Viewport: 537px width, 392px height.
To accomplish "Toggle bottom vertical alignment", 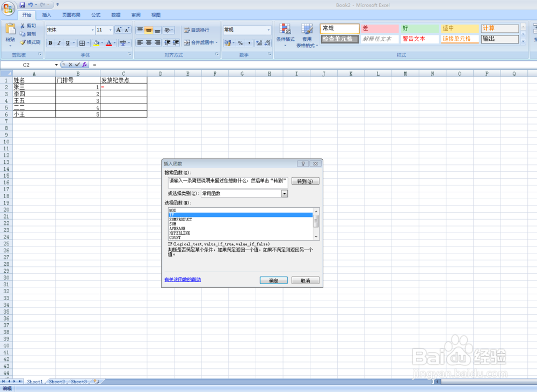I will click(x=157, y=30).
